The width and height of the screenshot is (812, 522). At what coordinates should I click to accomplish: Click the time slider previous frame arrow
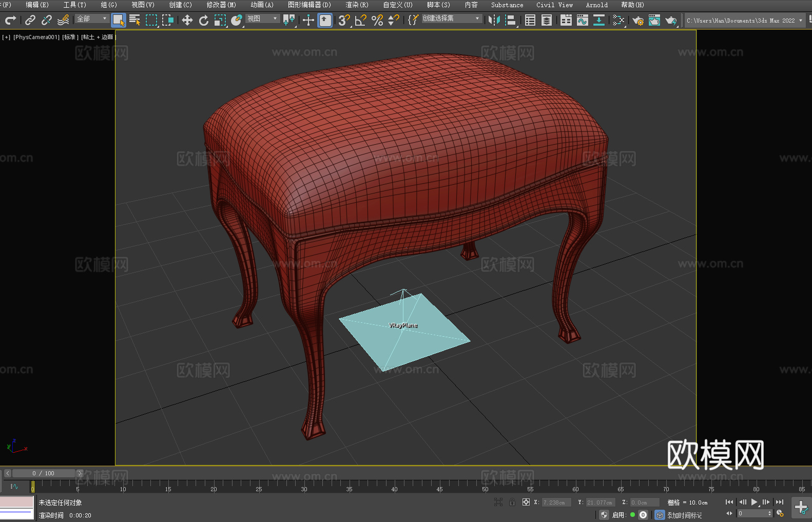pos(7,473)
